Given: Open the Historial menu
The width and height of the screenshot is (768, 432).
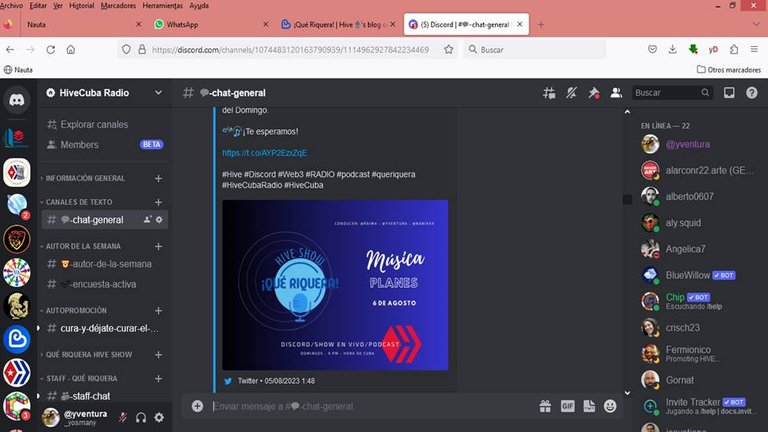Looking at the screenshot, I should tap(81, 5).
